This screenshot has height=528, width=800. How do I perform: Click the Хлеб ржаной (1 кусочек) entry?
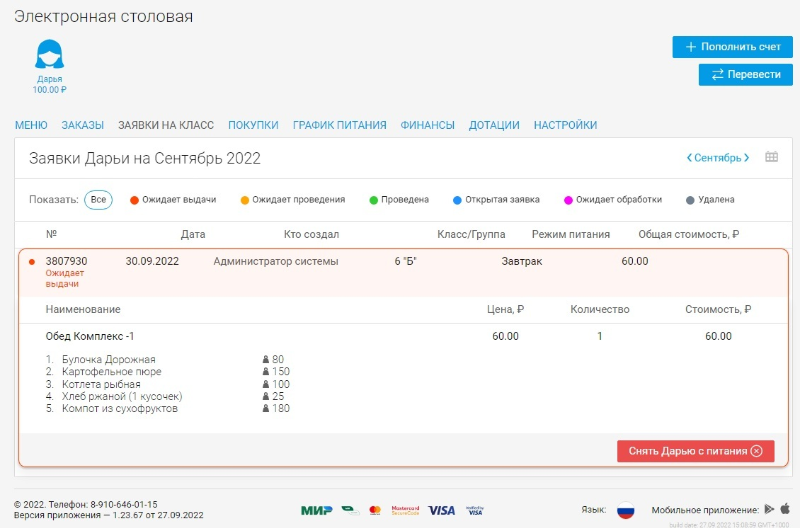click(x=122, y=396)
